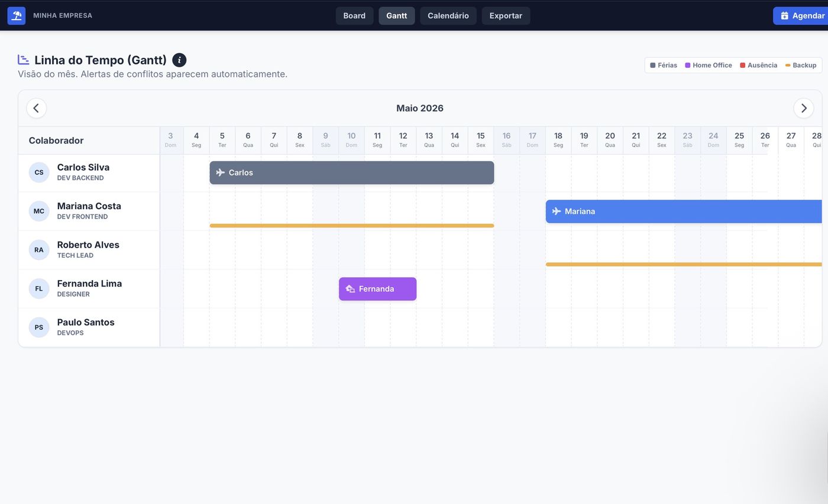This screenshot has width=828, height=504.
Task: Go to next month arrow
Action: click(803, 108)
